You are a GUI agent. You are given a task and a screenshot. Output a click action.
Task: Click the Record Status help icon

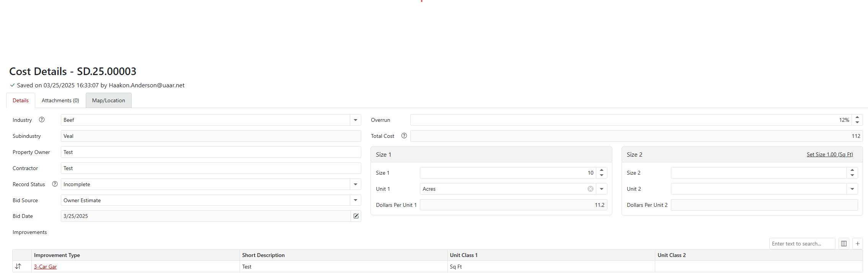point(55,184)
